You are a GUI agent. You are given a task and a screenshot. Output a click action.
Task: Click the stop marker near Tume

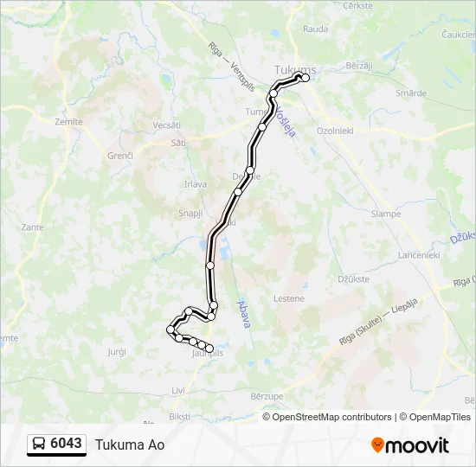(x=262, y=127)
